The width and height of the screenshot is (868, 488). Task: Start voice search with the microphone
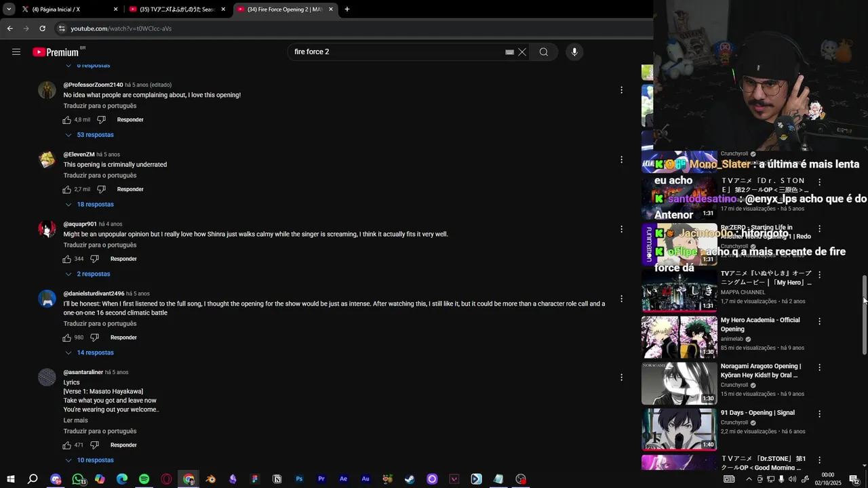pyautogui.click(x=574, y=52)
